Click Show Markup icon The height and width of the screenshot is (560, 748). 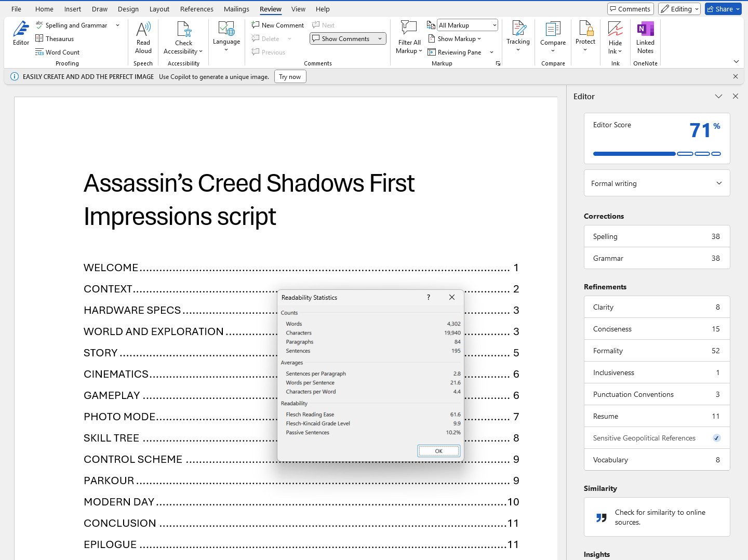click(432, 38)
